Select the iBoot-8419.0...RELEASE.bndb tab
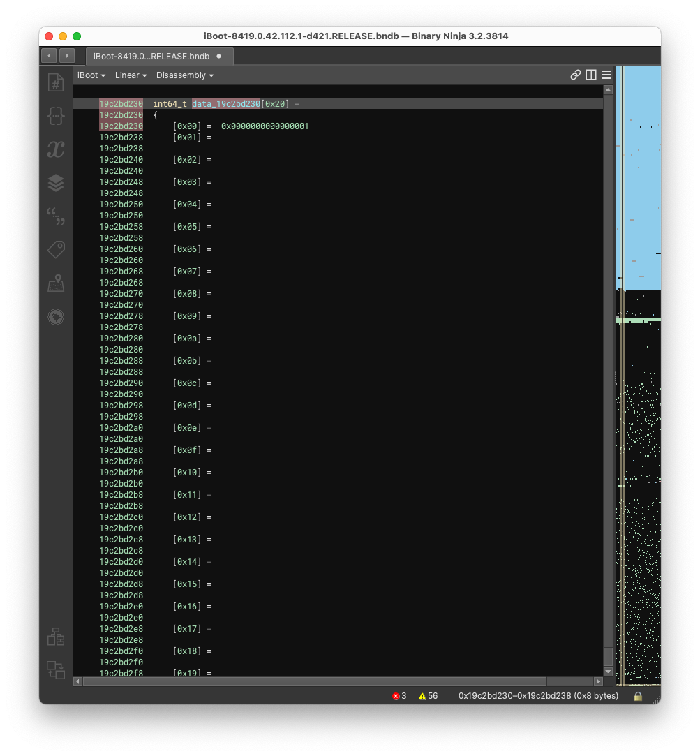 [159, 57]
